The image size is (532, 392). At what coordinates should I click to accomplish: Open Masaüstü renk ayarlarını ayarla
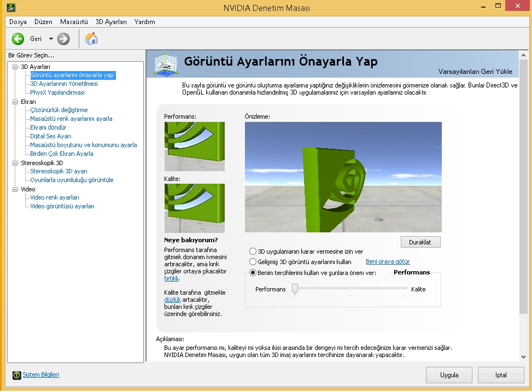coord(71,119)
